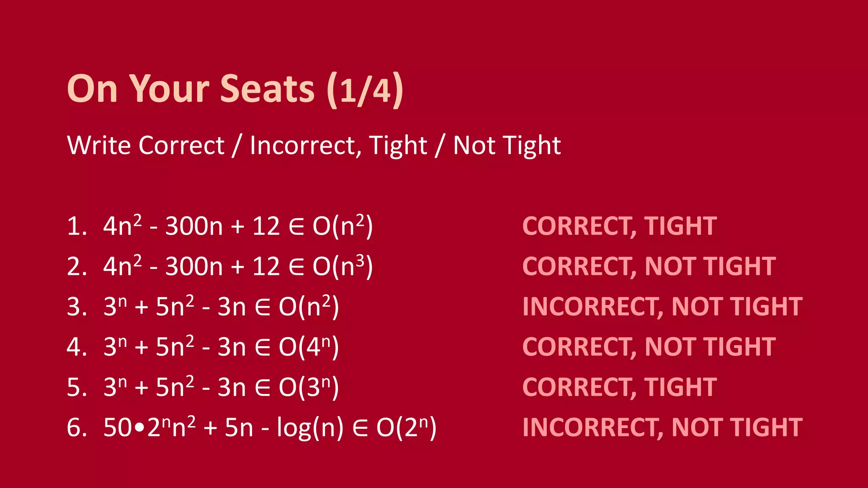868x488 pixels.
Task: Click the slide title 'On Your Seats (1/4)'
Action: point(235,89)
